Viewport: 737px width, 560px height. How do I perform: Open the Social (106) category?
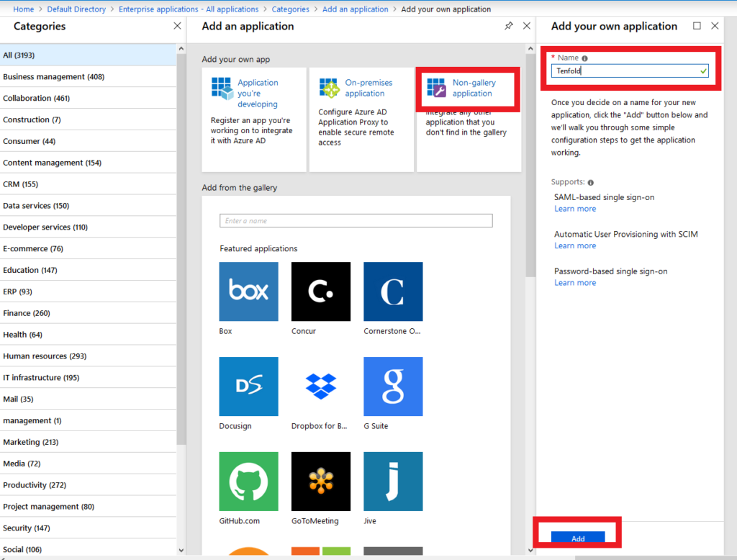coord(88,549)
